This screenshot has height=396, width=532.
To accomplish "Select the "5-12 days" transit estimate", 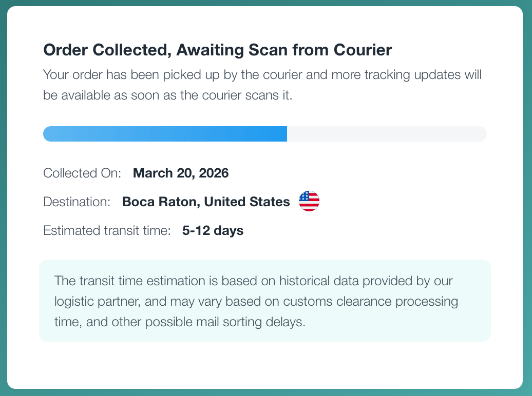I will (x=213, y=231).
